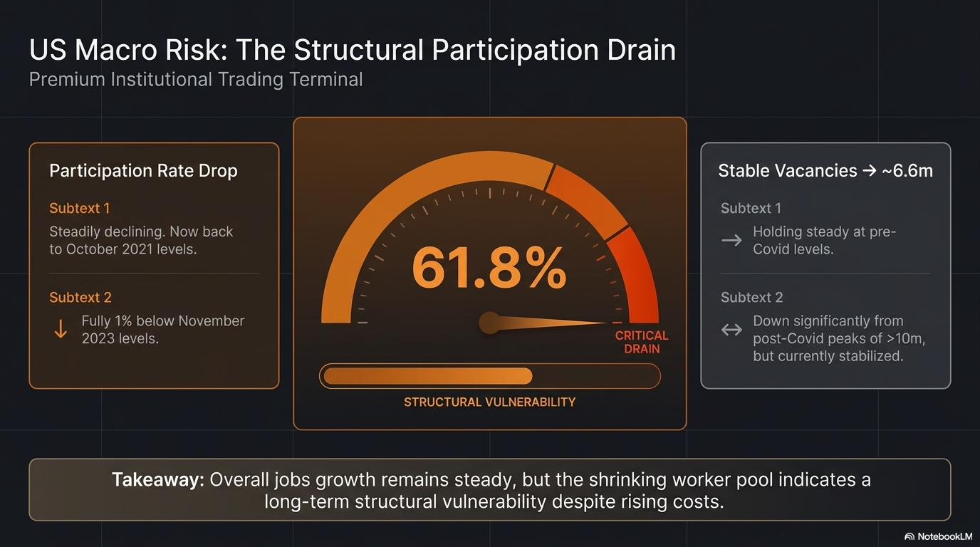
Task: Click the US Macro Risk title
Action: [353, 51]
